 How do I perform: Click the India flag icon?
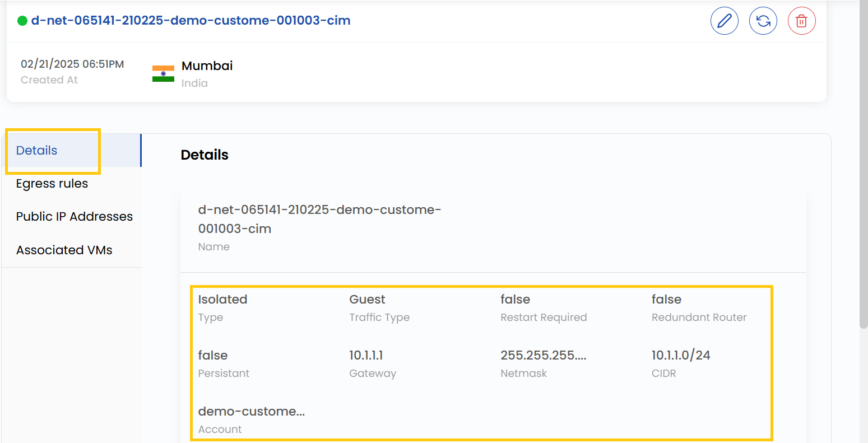pyautogui.click(x=163, y=73)
